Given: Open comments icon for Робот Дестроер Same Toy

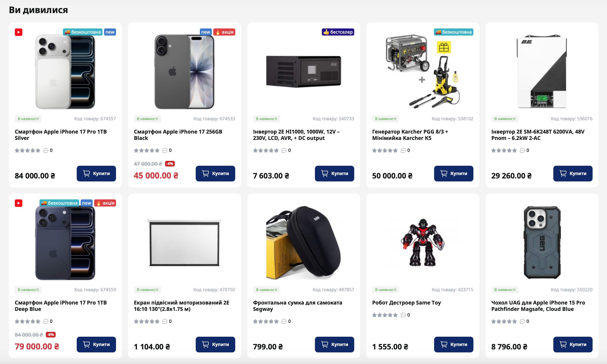Looking at the screenshot, I should click(403, 315).
